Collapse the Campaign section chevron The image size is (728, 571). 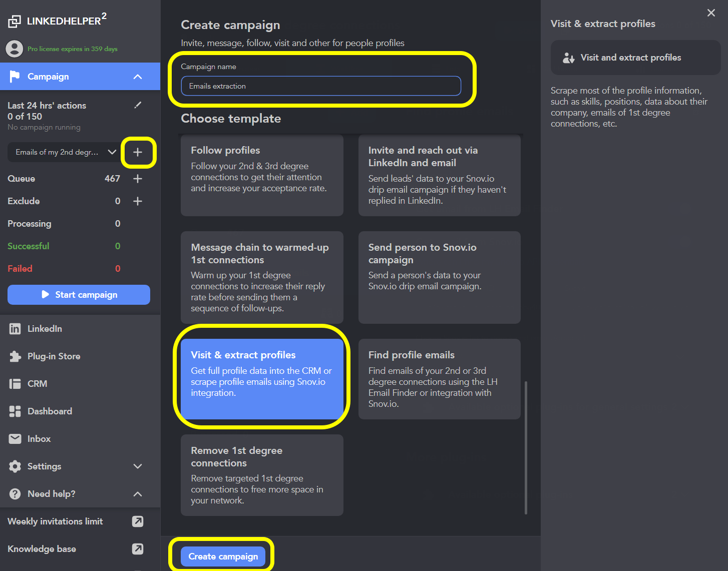coord(138,77)
